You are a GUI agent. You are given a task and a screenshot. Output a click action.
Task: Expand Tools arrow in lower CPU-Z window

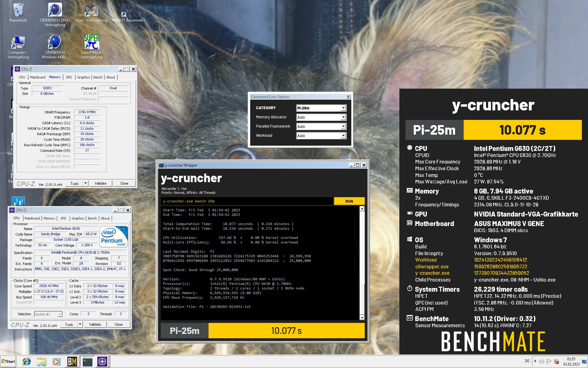pyautogui.click(x=80, y=324)
